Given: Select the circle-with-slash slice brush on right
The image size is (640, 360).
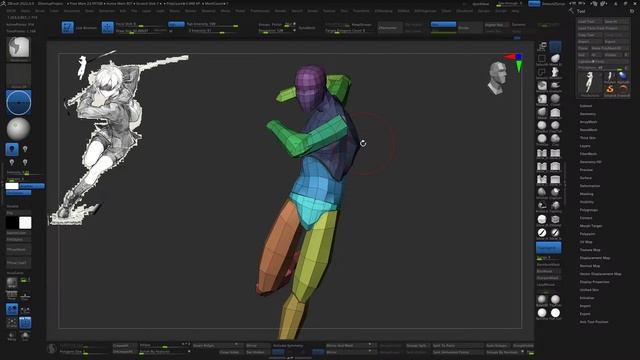Looking at the screenshot, I should click(555, 233).
